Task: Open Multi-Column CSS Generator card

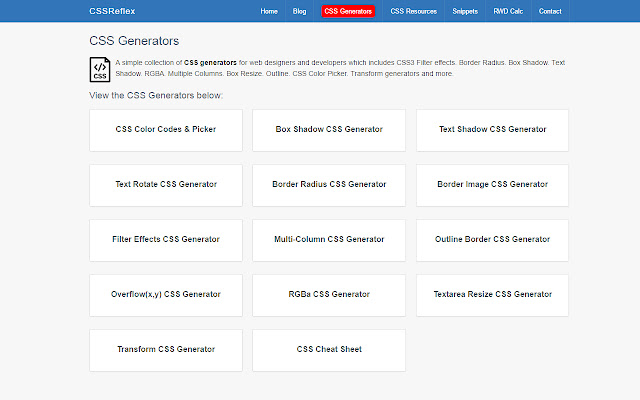Action: 329,240
